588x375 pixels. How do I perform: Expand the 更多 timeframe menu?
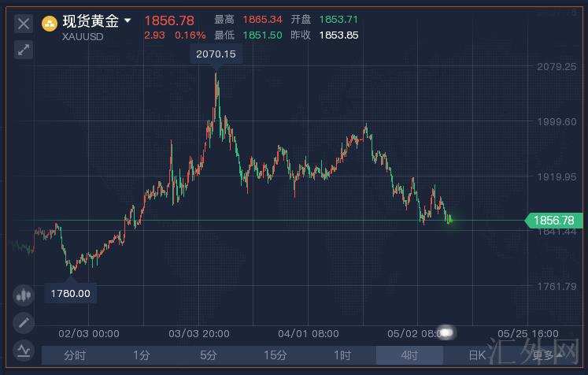pos(543,355)
